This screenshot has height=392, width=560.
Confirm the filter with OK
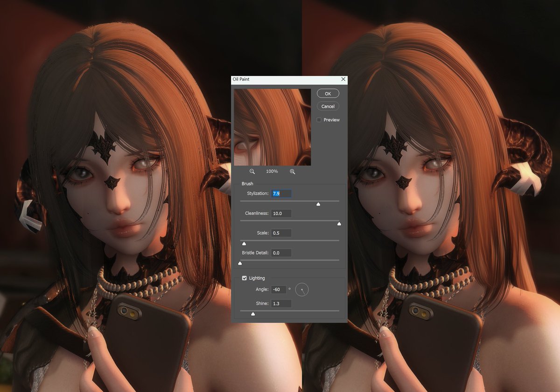328,94
